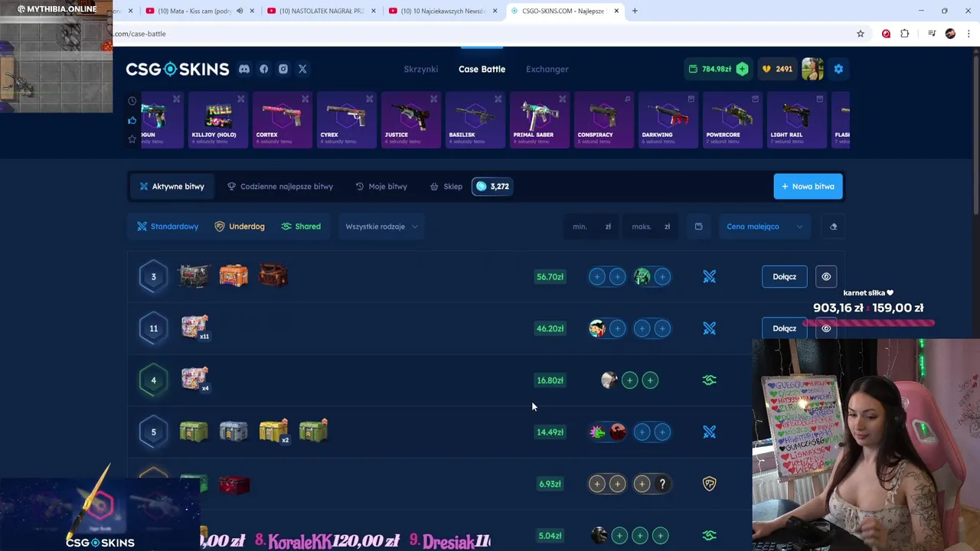Select the Moje bitwy tab
Image resolution: width=980 pixels, height=551 pixels.
(381, 186)
